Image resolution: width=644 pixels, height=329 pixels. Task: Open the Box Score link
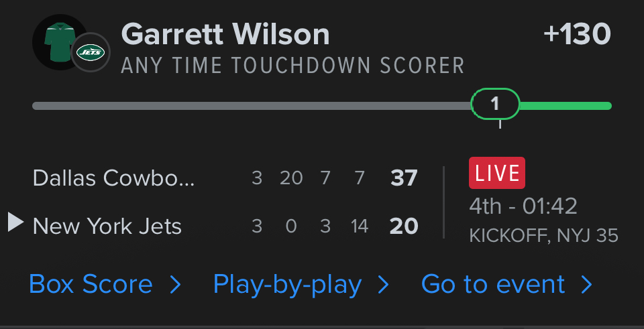tap(91, 285)
